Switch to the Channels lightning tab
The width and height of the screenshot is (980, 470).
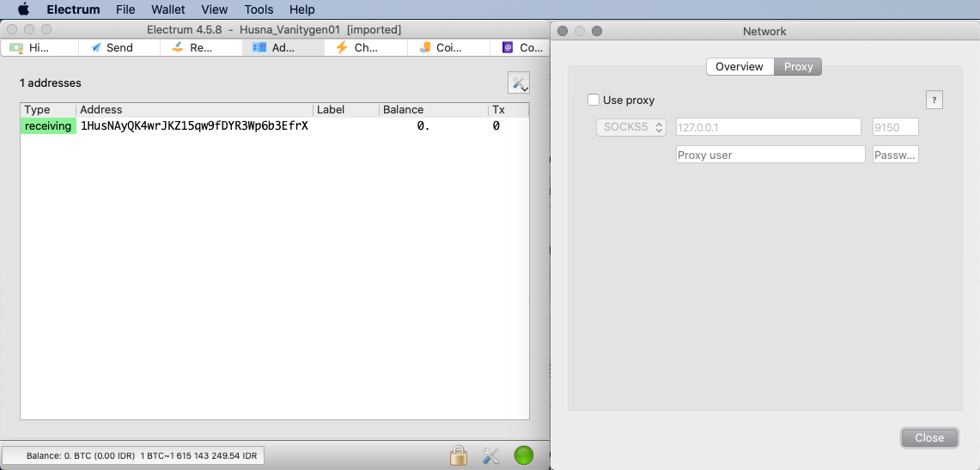(x=366, y=47)
